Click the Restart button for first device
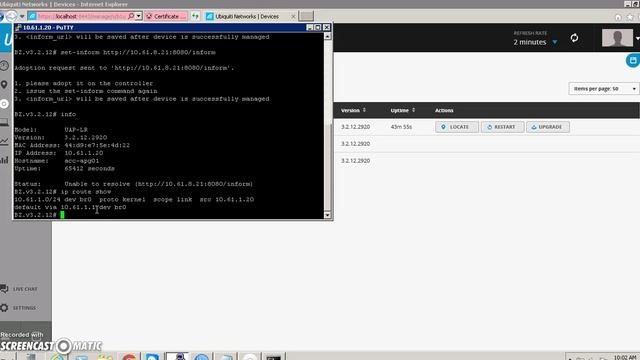 502,127
